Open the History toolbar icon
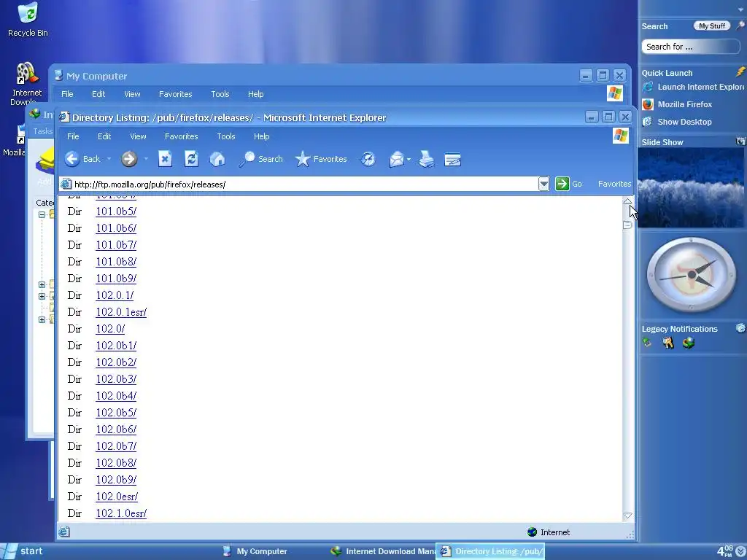Viewport: 747px width, 560px height. (368, 159)
